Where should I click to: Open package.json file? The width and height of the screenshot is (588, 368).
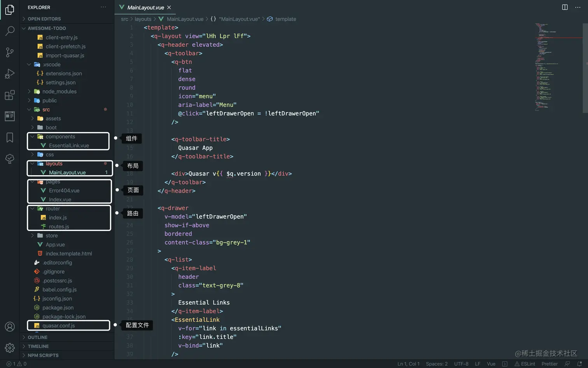pos(67,308)
